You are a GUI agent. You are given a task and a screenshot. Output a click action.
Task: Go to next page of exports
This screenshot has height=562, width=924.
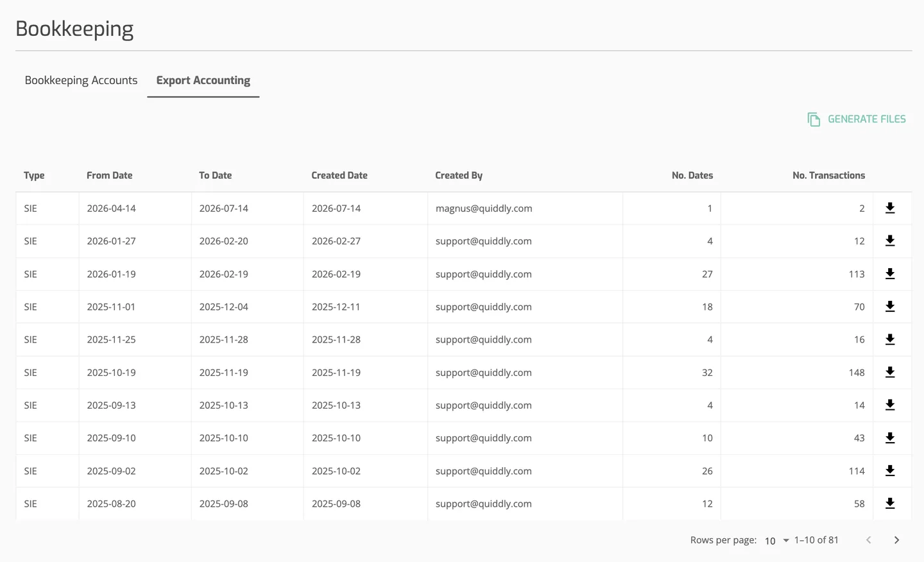click(x=896, y=540)
